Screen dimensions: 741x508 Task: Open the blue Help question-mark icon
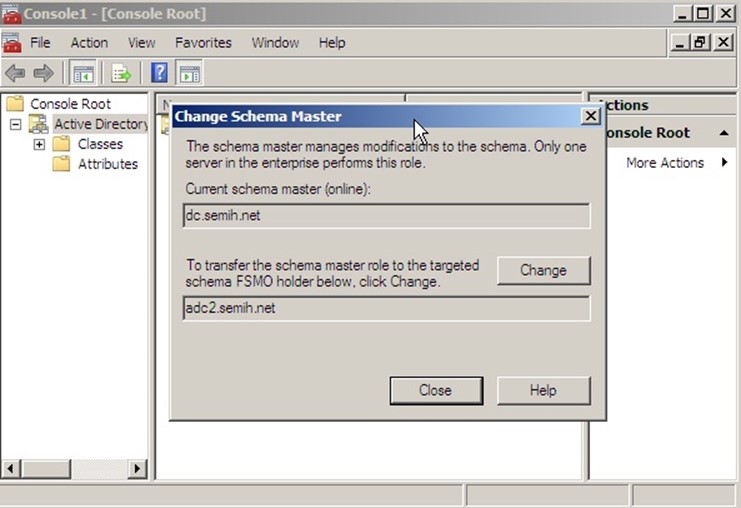click(x=159, y=73)
